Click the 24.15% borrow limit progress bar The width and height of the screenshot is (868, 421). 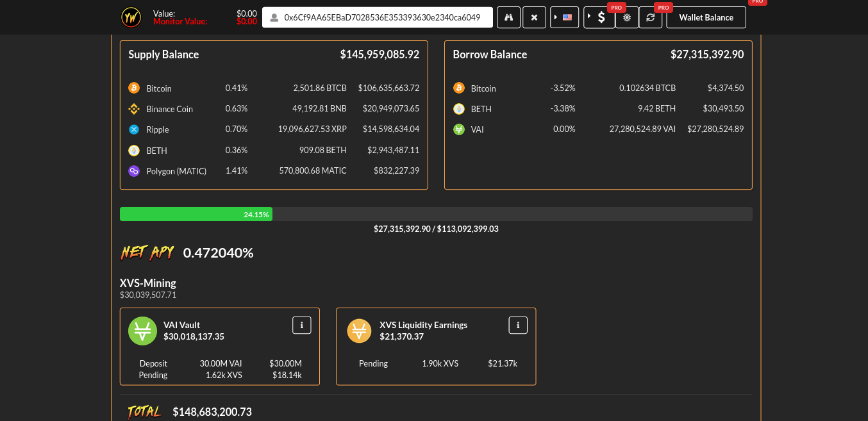coord(436,214)
